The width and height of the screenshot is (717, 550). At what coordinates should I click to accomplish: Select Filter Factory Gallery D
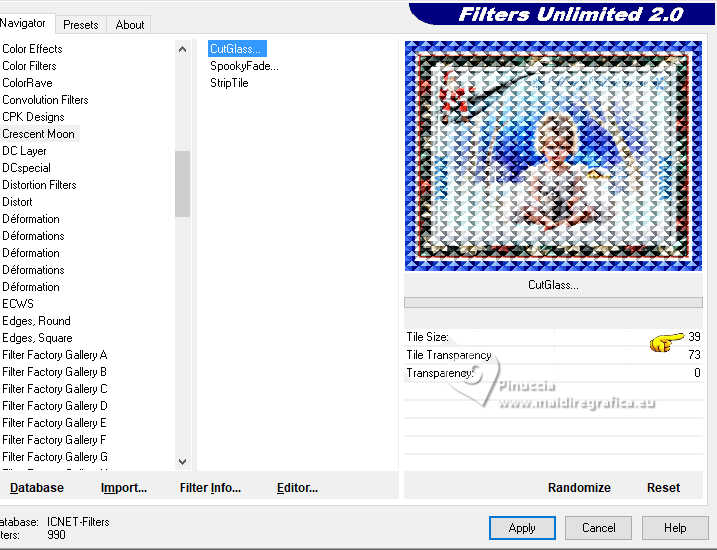pos(55,406)
